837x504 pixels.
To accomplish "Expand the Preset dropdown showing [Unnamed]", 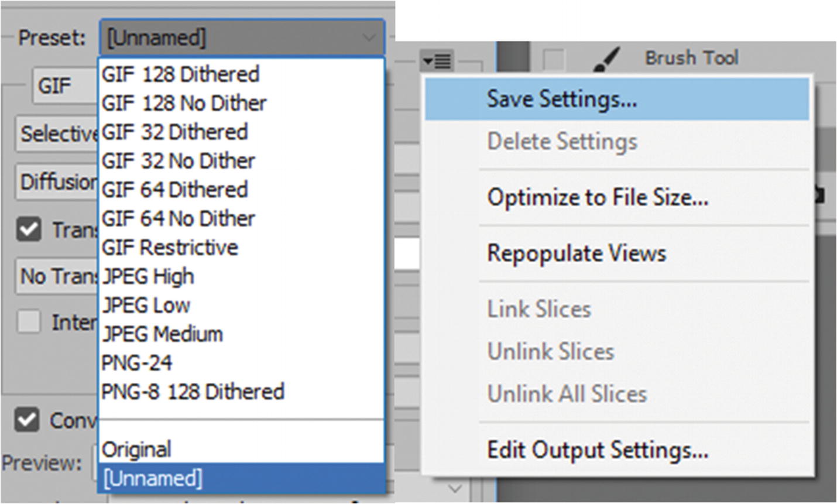I will coord(242,38).
